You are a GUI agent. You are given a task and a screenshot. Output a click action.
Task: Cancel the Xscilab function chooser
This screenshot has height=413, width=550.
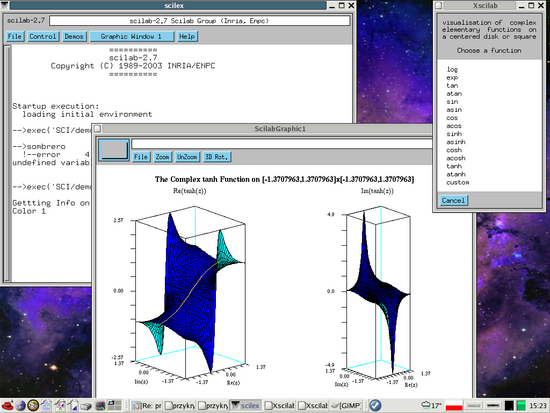click(x=453, y=200)
